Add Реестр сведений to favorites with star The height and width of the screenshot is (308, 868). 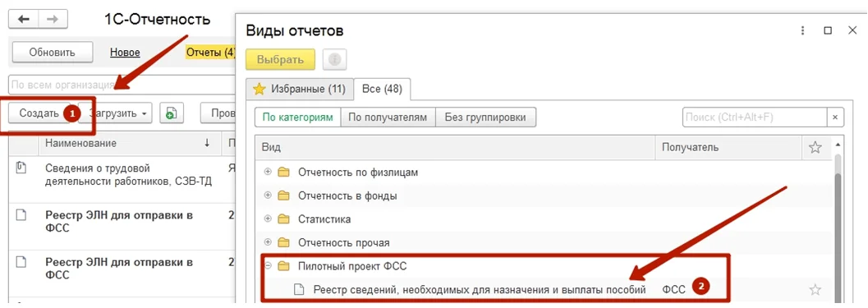coord(815,289)
